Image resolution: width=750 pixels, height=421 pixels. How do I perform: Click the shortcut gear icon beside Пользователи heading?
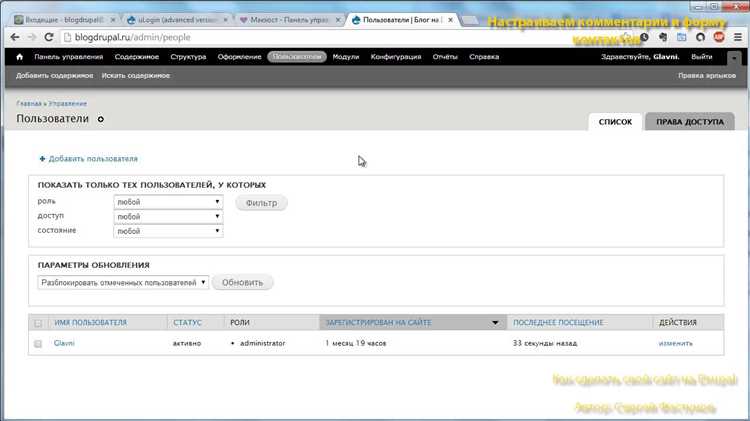[x=100, y=119]
